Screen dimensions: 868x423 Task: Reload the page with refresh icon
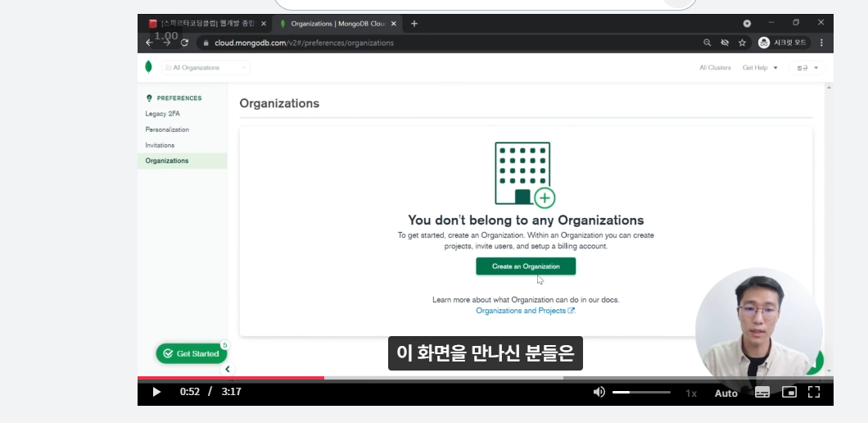point(184,43)
